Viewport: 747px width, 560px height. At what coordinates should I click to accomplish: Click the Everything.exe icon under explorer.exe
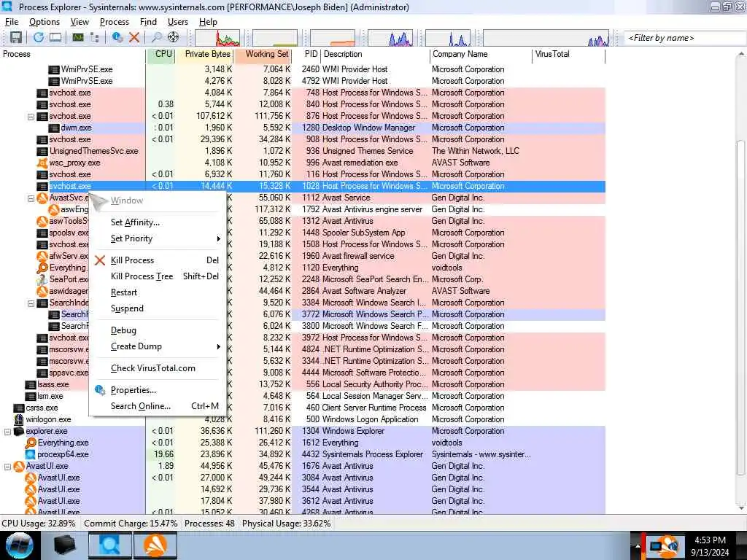coord(31,443)
